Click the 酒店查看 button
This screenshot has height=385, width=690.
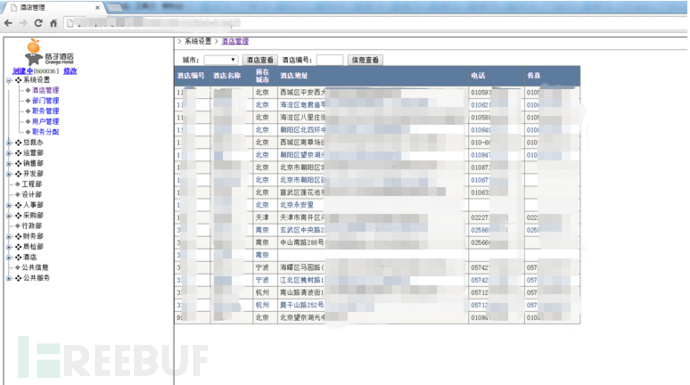(x=260, y=60)
